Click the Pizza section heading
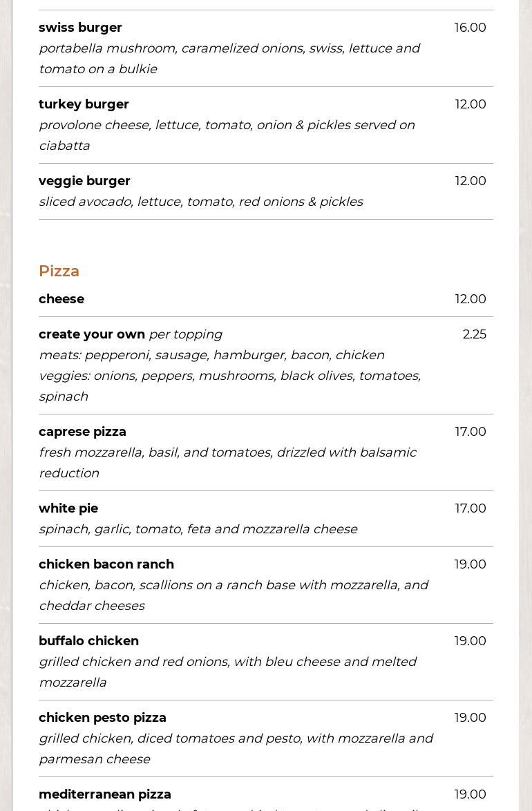The image size is (532, 811). [x=59, y=271]
